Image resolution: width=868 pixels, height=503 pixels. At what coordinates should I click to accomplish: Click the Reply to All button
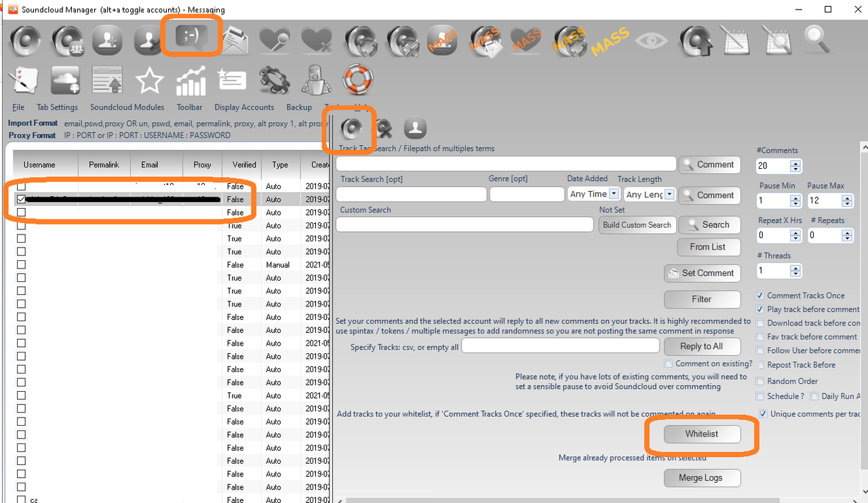tap(702, 346)
